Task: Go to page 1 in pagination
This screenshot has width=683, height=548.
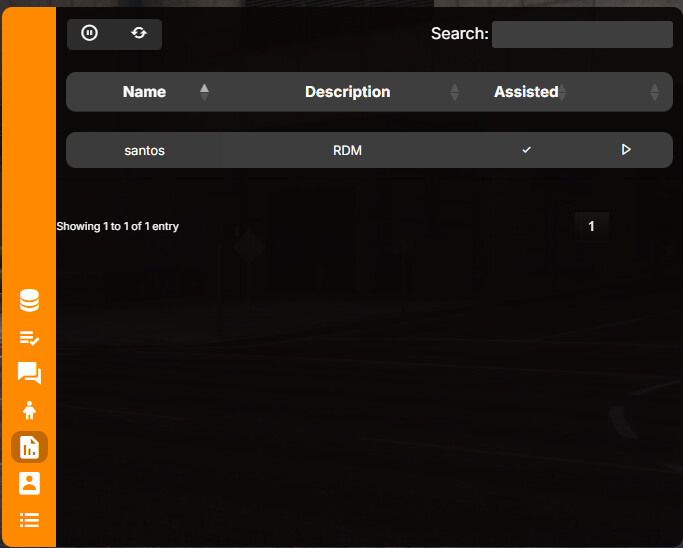Action: coord(591,227)
